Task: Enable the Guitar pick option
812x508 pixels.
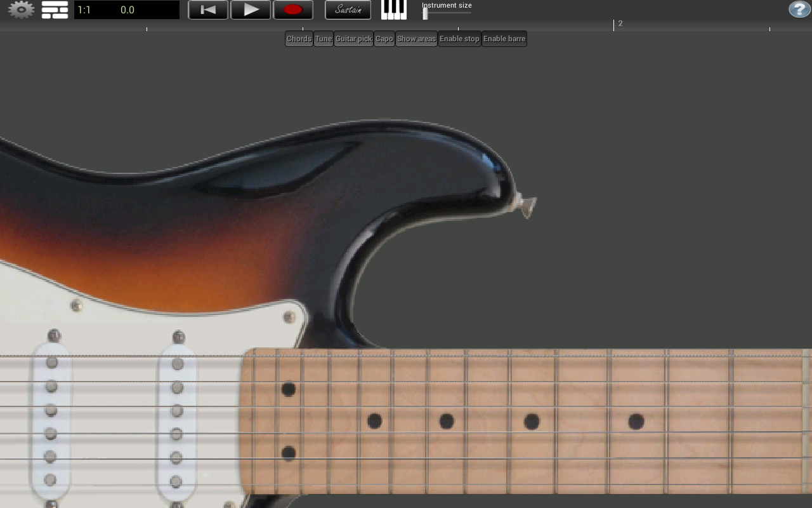Action: 353,39
